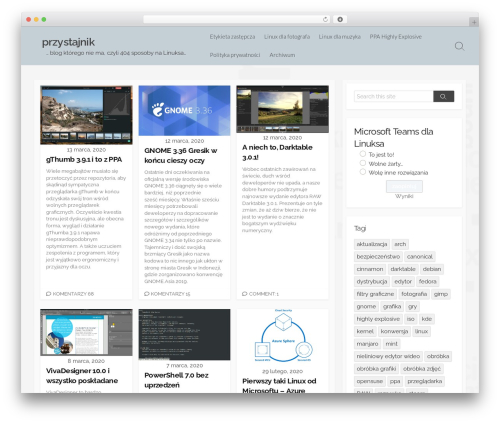This screenshot has height=423, width=500.
Task: Select the 'kde' tag
Action: (x=427, y=319)
